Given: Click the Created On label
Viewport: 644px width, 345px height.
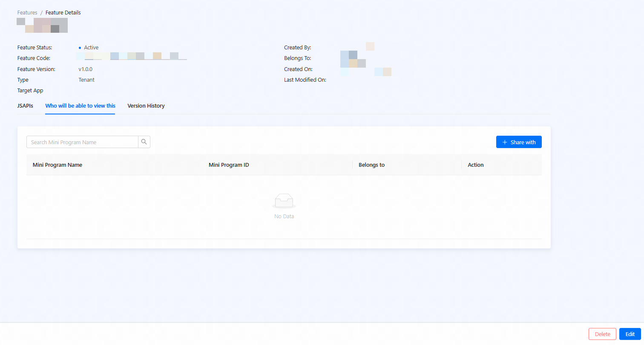Looking at the screenshot, I should coord(299,69).
